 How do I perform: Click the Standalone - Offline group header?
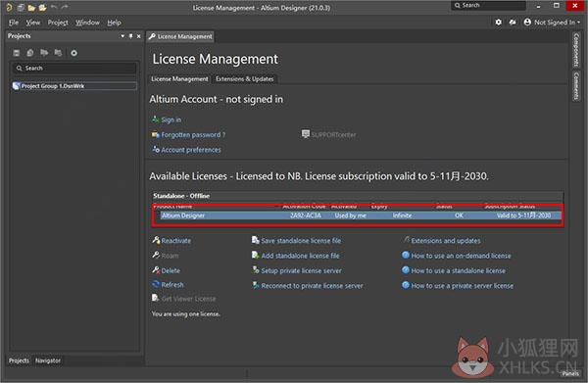click(357, 196)
